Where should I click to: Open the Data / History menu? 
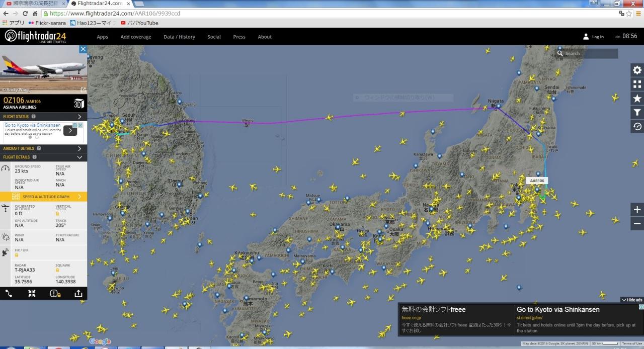[179, 37]
